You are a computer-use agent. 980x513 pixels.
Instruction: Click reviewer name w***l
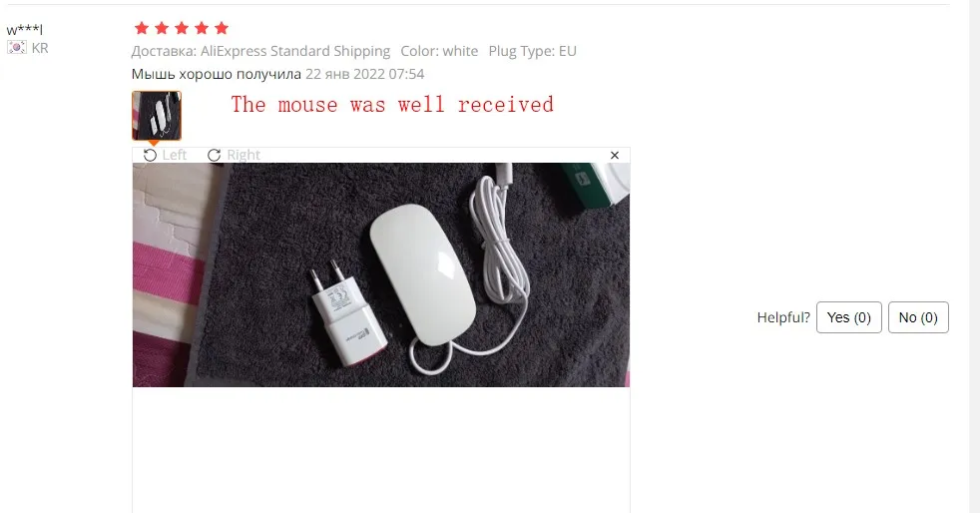click(24, 29)
